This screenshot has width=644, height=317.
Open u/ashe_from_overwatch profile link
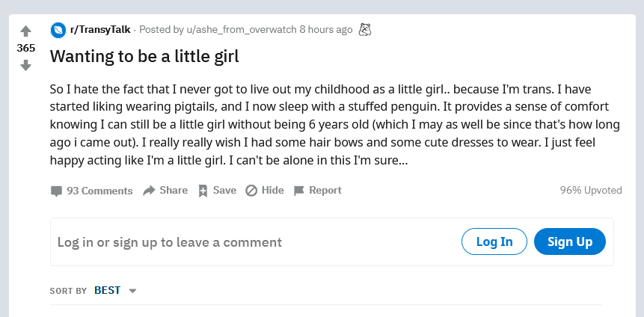(x=242, y=30)
